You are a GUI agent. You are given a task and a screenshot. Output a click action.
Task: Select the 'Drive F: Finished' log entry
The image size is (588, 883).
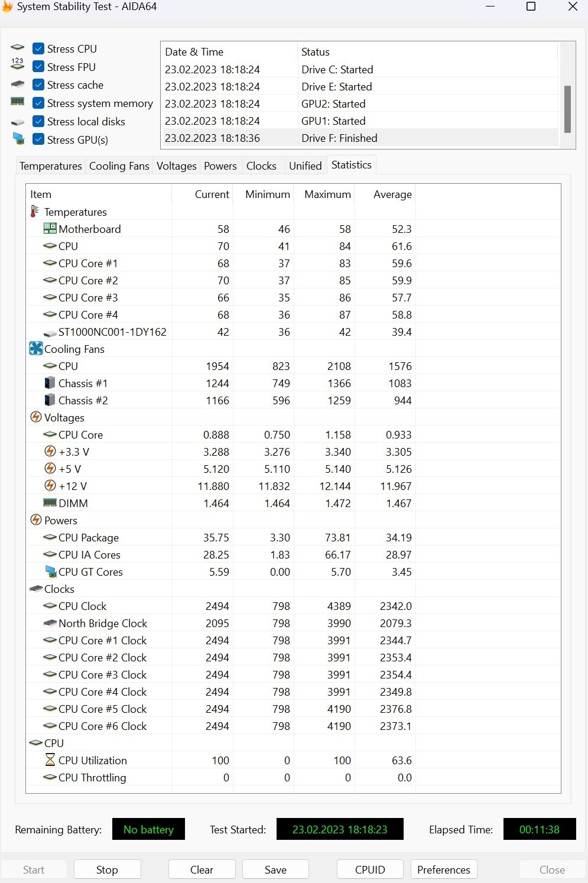360,138
